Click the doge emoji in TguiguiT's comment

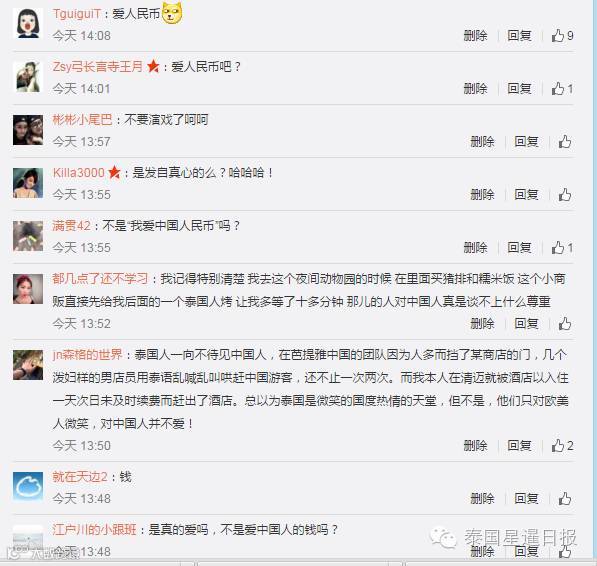pyautogui.click(x=172, y=13)
